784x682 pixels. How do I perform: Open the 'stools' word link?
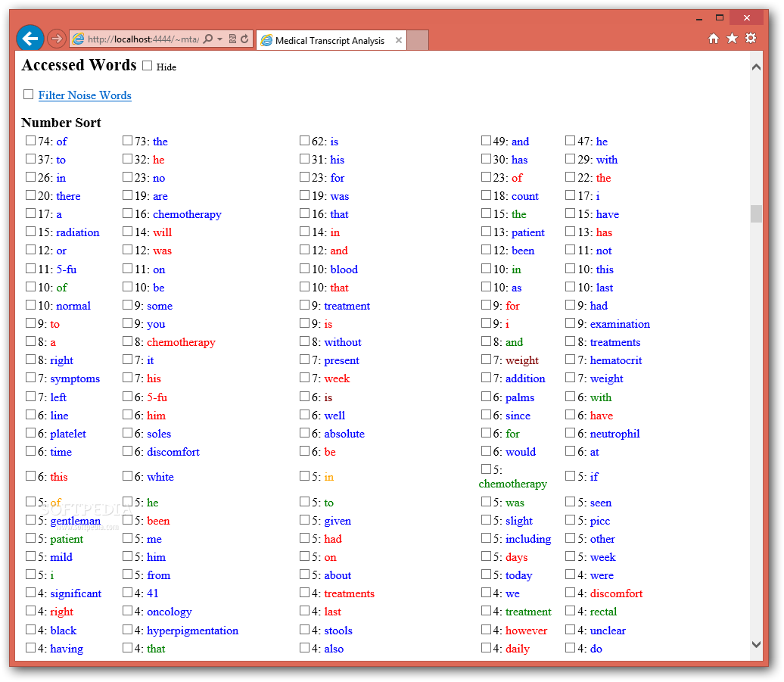(x=338, y=631)
